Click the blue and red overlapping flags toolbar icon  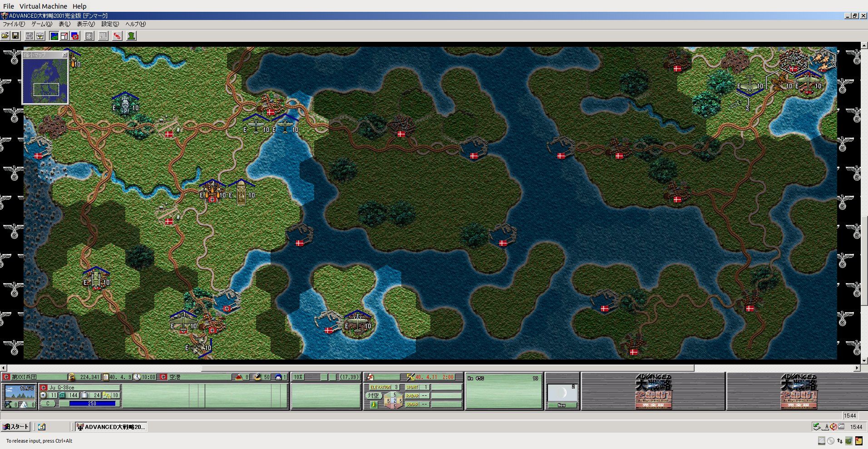coord(75,36)
